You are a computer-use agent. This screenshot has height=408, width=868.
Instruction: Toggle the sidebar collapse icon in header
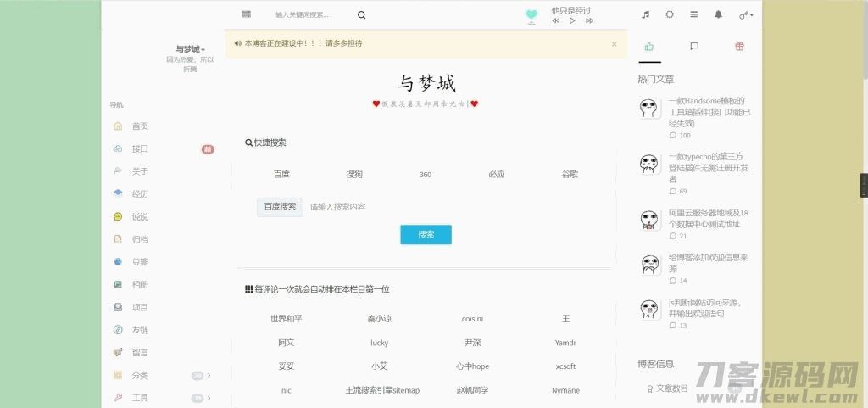pyautogui.click(x=246, y=14)
